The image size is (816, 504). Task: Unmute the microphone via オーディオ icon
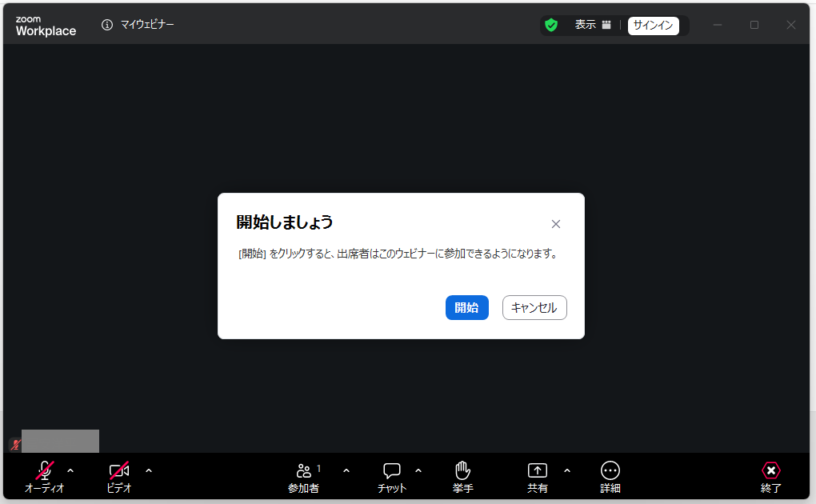point(45,471)
